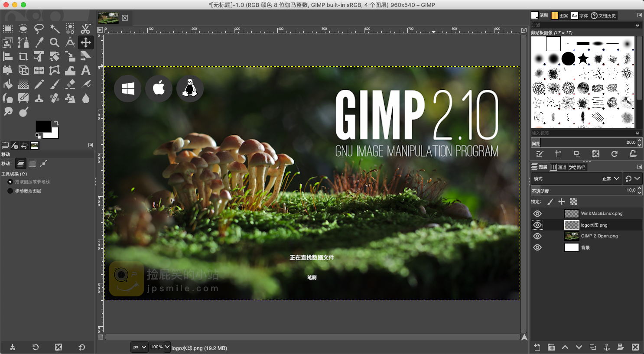Select the 移动激活图层 radio option
This screenshot has width=644, height=354.
10,191
